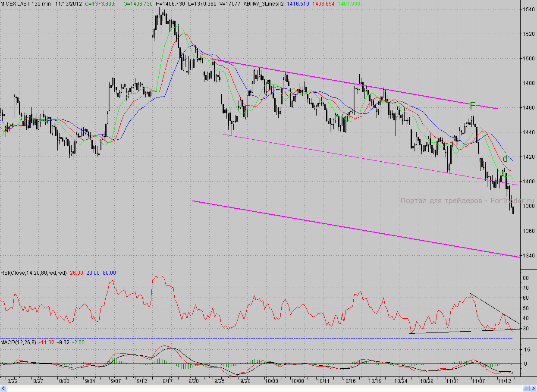Click the 80 level on the RSI scale

tap(525, 278)
